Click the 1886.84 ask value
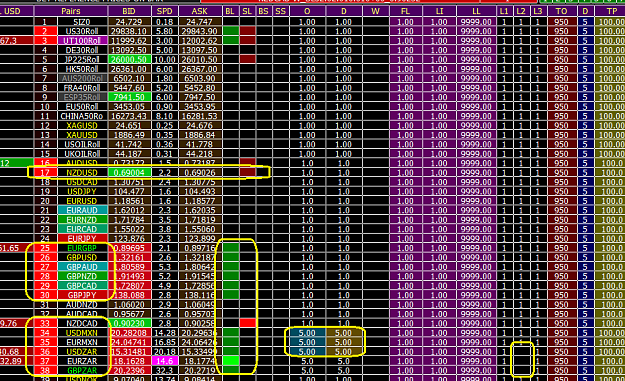 (x=200, y=135)
